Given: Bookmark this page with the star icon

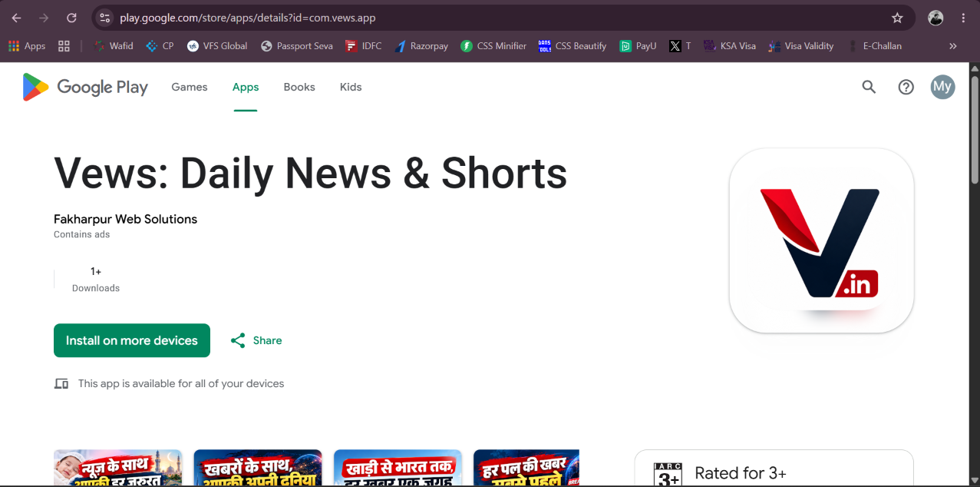Looking at the screenshot, I should tap(897, 18).
